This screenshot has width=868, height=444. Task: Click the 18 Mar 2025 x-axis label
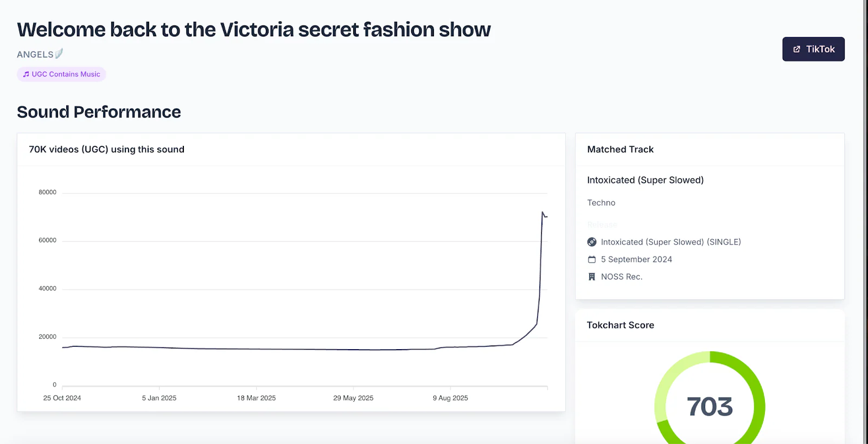(x=256, y=398)
